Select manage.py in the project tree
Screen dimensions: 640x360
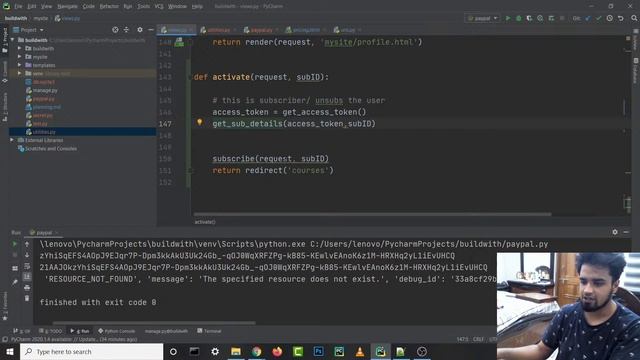click(x=45, y=90)
